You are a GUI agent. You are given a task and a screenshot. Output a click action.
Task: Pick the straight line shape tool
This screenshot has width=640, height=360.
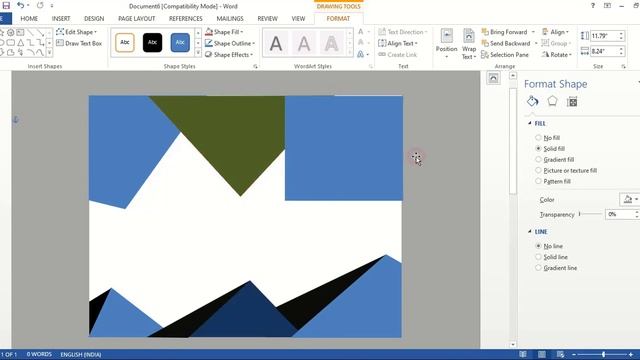30,33
